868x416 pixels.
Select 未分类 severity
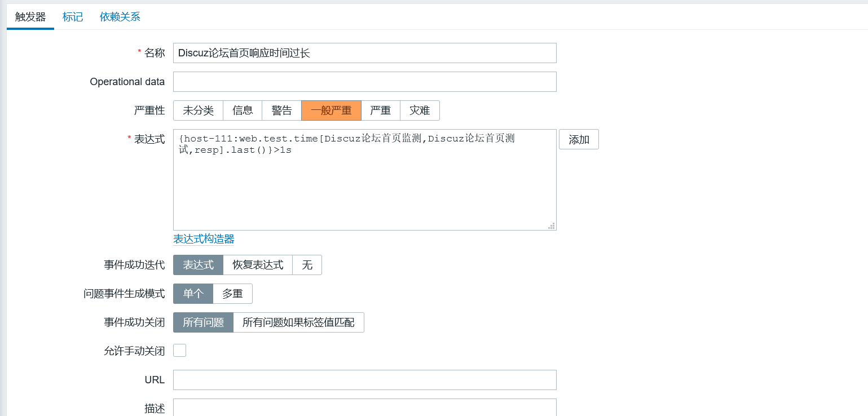198,110
